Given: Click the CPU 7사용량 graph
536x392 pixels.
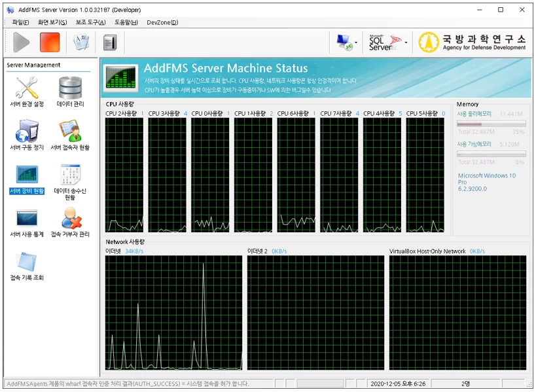Looking at the screenshot, I should coord(339,175).
